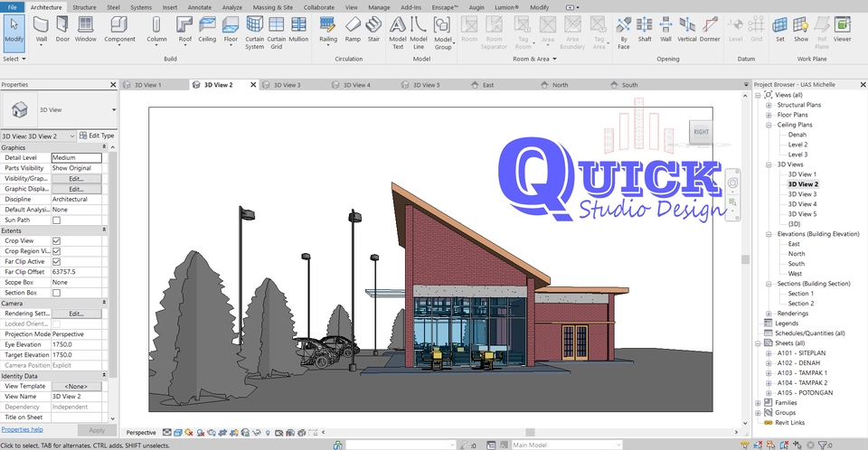This screenshot has width=868, height=450.
Task: Switch to the East view tab
Action: coord(487,85)
